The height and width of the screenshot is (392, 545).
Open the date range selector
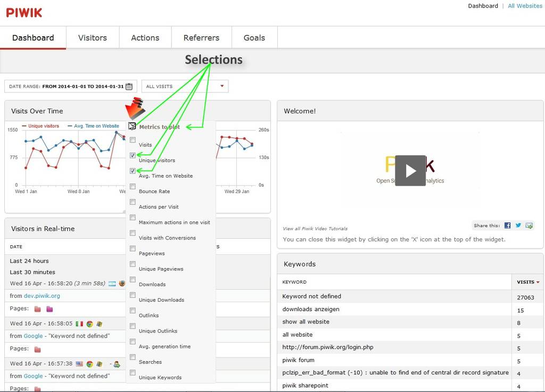point(71,87)
